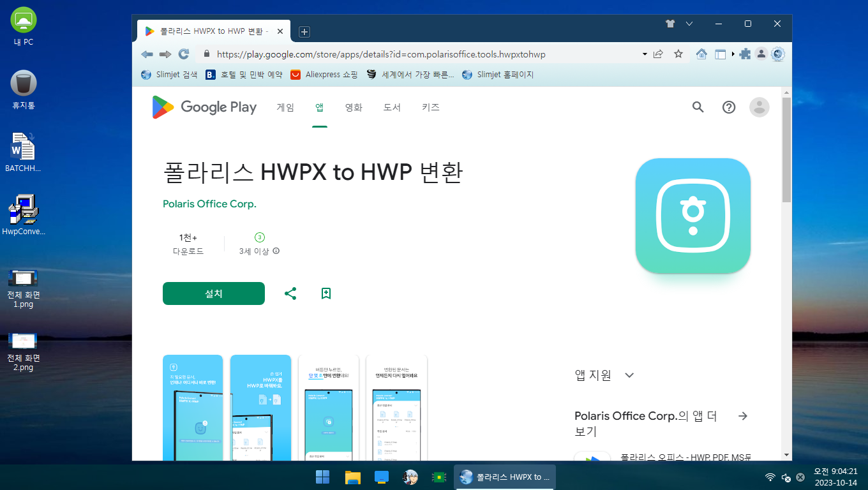Select the 영화 tab
The image size is (868, 490).
click(x=354, y=107)
